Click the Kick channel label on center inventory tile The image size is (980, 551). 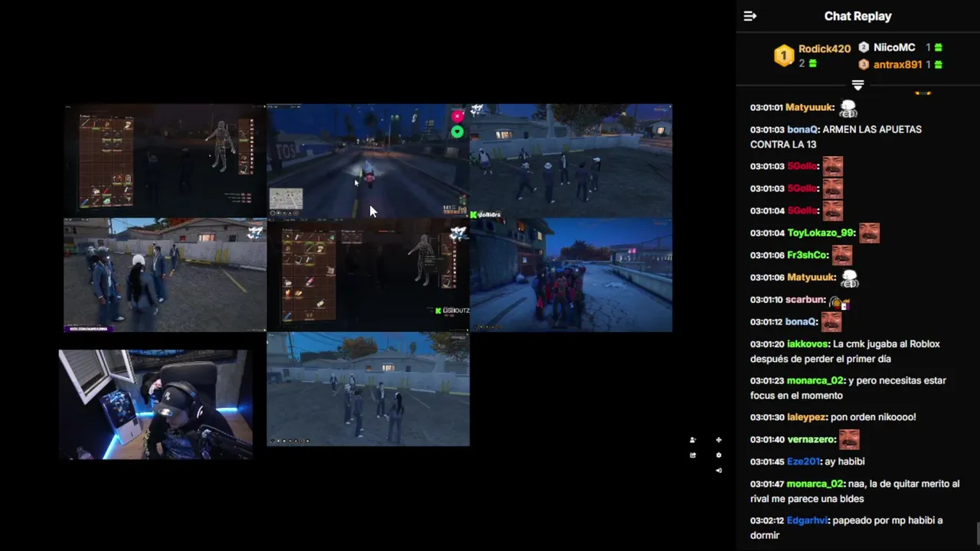(452, 310)
